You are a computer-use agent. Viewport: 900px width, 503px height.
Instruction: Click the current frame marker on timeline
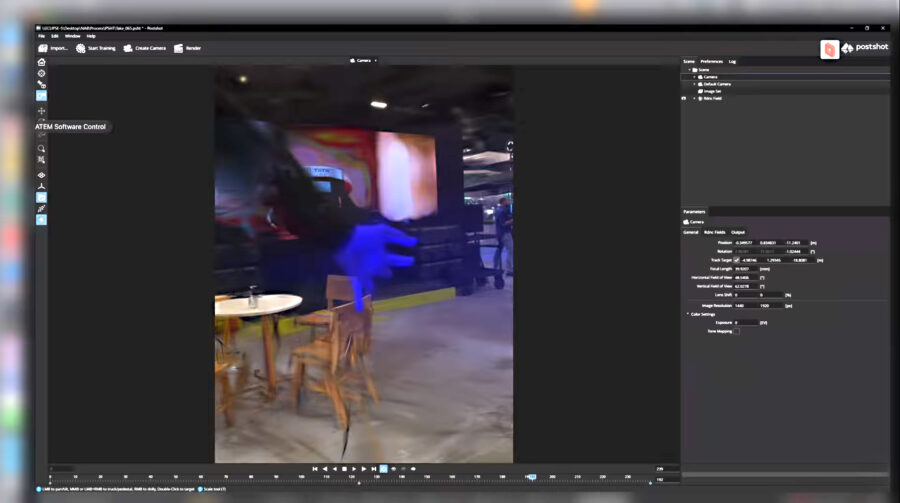[x=532, y=477]
